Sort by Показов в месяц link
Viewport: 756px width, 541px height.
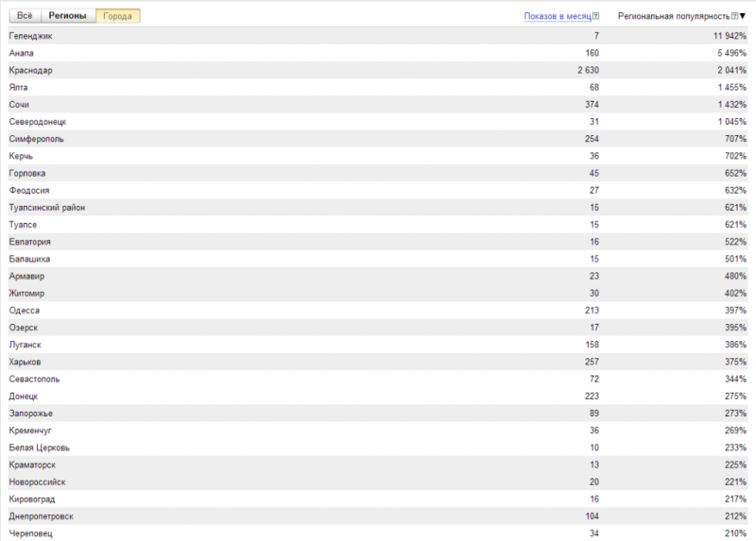[x=558, y=17]
